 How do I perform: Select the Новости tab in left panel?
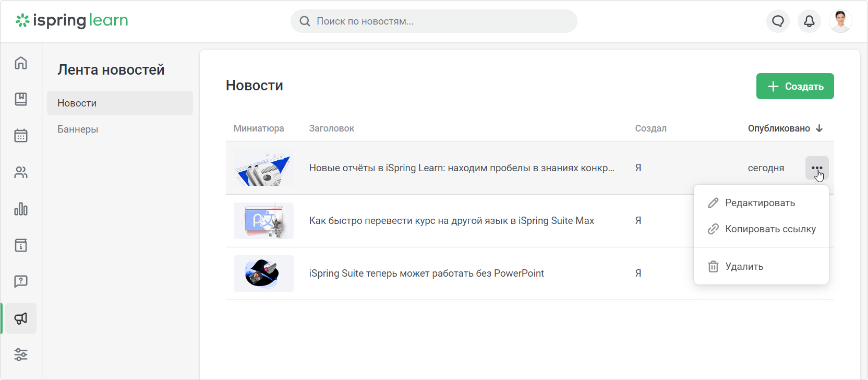120,103
